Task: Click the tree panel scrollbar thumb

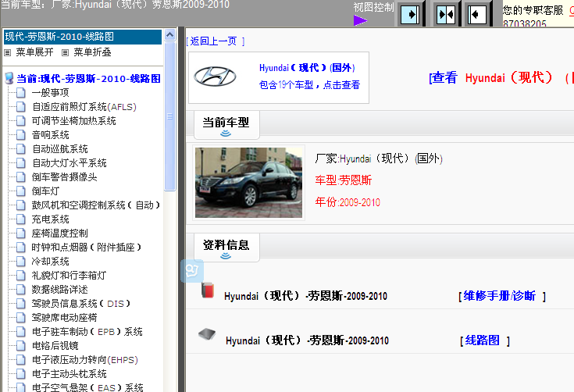Action: [x=170, y=116]
